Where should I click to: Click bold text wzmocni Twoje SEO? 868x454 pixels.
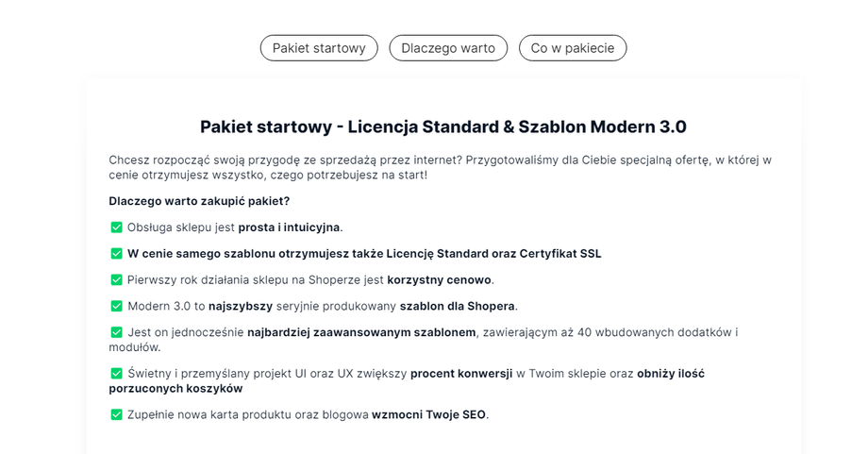coord(429,414)
